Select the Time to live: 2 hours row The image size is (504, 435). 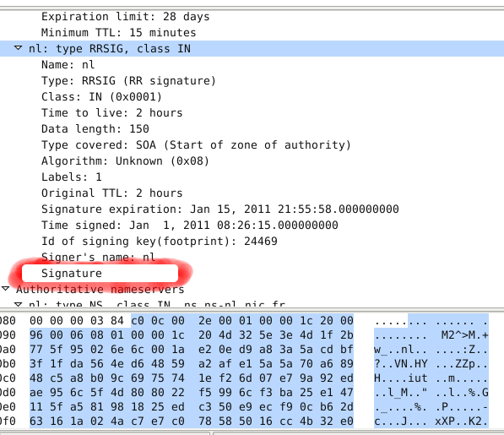tap(252, 113)
